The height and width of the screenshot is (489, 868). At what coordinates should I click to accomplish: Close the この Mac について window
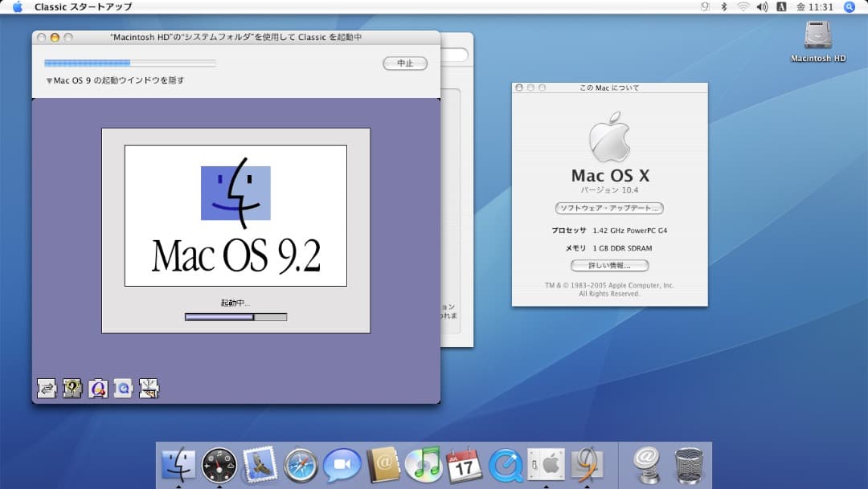click(x=519, y=88)
